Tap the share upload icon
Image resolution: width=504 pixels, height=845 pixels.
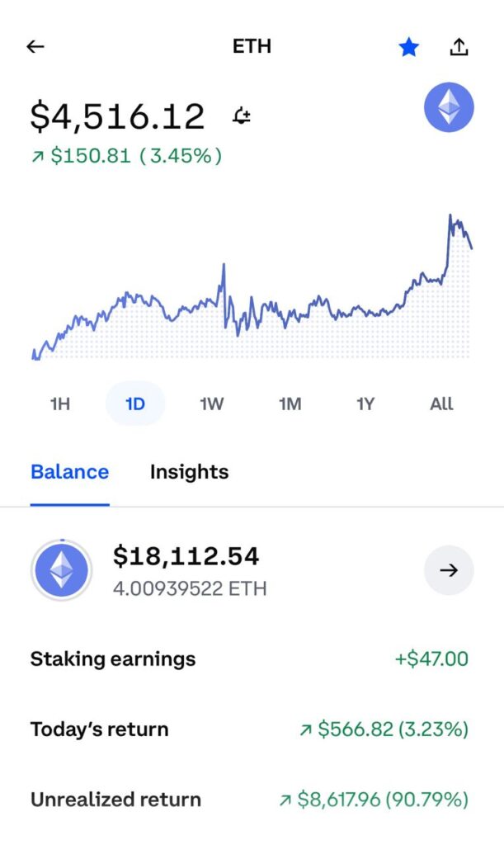[459, 47]
